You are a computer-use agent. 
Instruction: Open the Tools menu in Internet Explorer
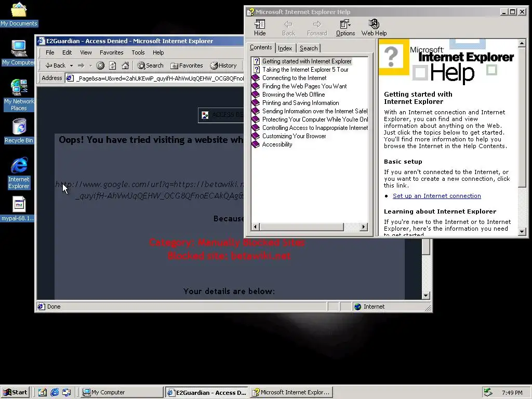[138, 52]
